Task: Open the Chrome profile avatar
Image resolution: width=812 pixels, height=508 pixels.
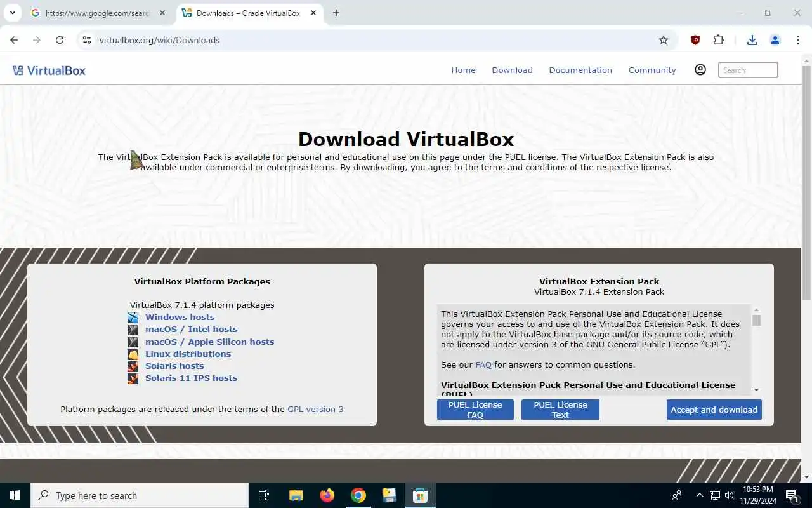Action: (x=775, y=40)
